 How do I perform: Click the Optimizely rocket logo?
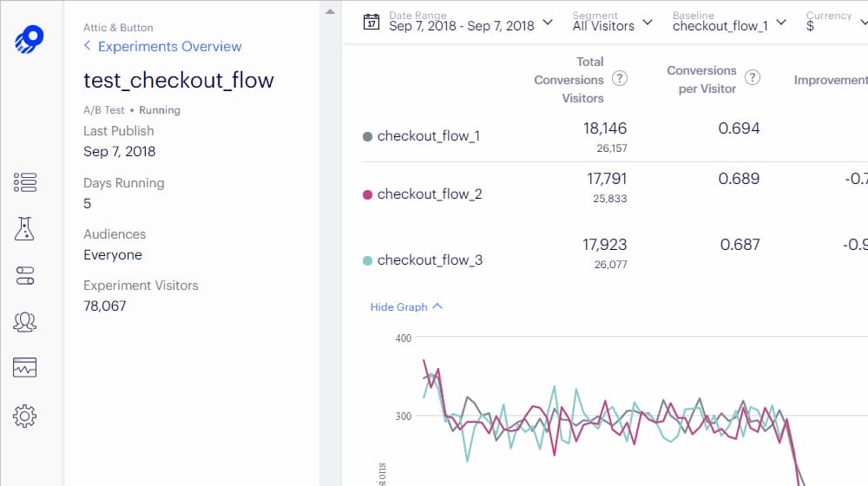point(29,39)
